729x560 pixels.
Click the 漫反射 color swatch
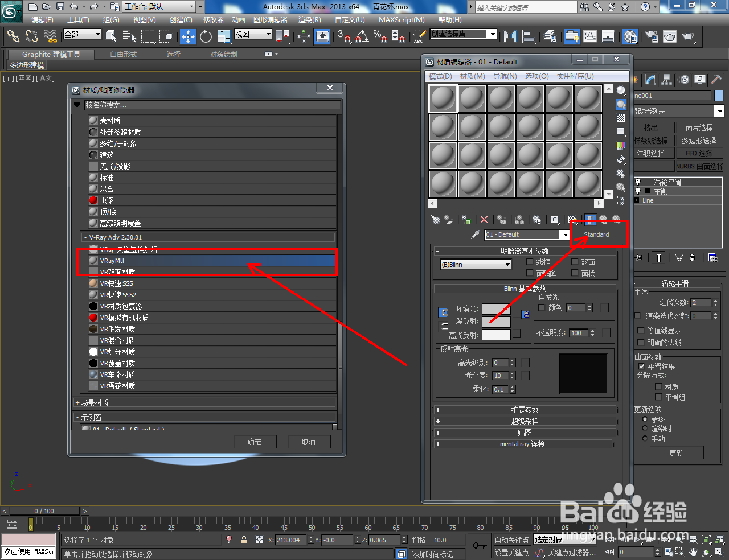[x=496, y=322]
